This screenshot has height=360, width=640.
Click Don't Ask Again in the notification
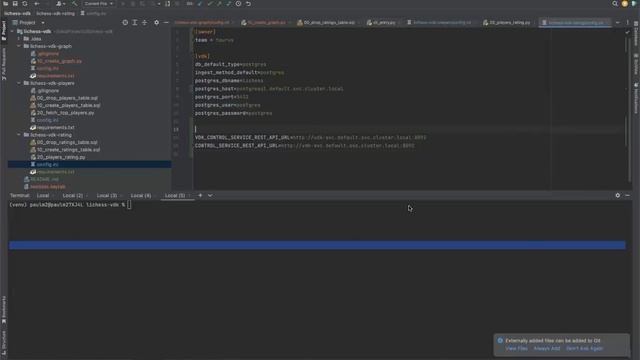pyautogui.click(x=584, y=349)
